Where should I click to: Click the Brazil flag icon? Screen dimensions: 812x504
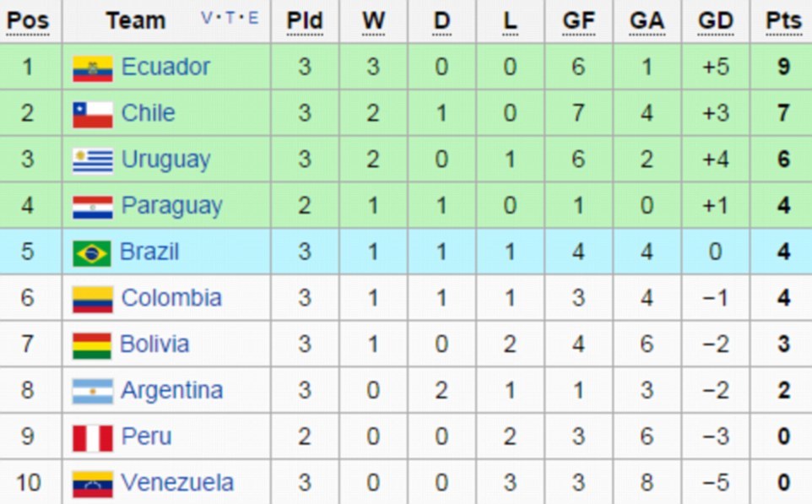point(91,253)
